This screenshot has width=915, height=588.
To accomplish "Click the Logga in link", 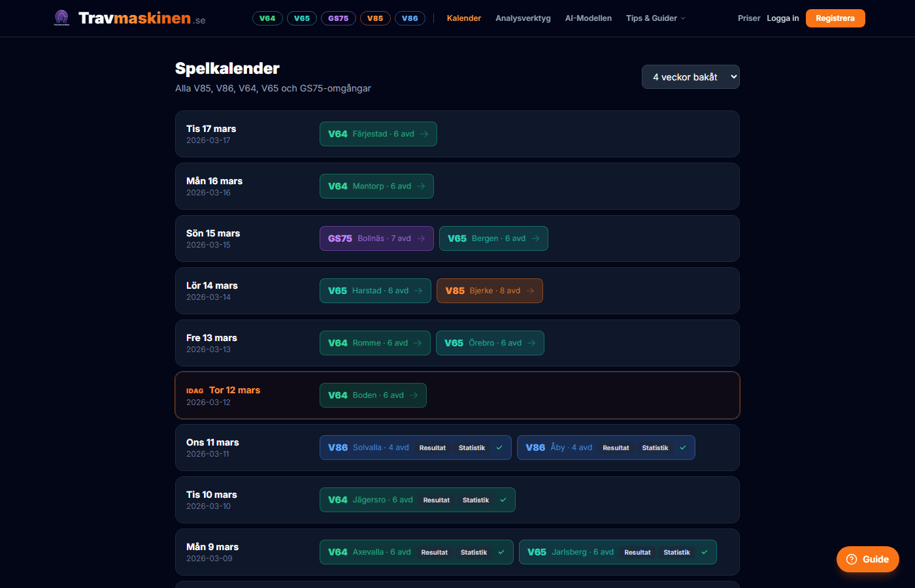I will coord(782,18).
